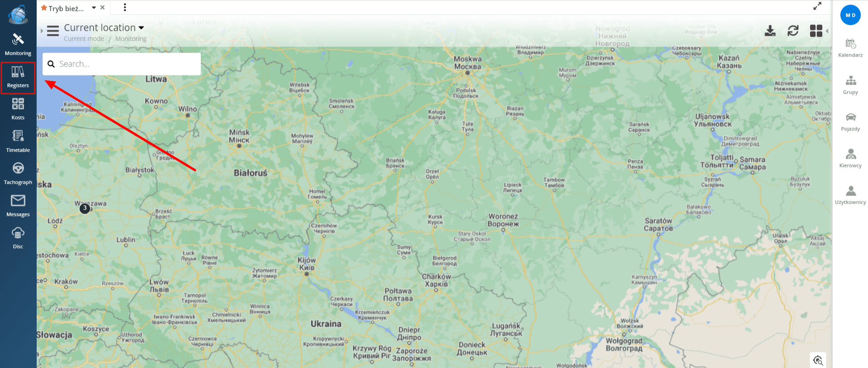Select the Tryb bież... tab
Image resolution: width=868 pixels, height=368 pixels.
(66, 8)
